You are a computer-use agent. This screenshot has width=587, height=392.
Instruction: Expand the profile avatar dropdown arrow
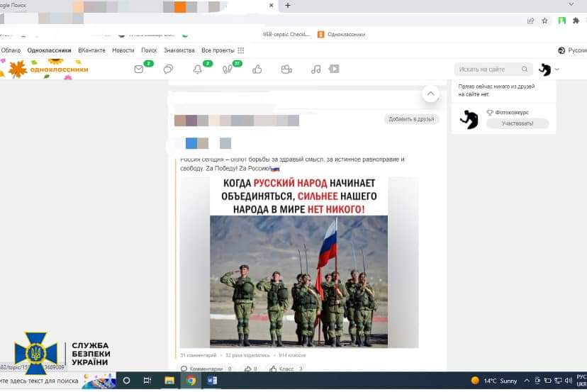tap(557, 69)
